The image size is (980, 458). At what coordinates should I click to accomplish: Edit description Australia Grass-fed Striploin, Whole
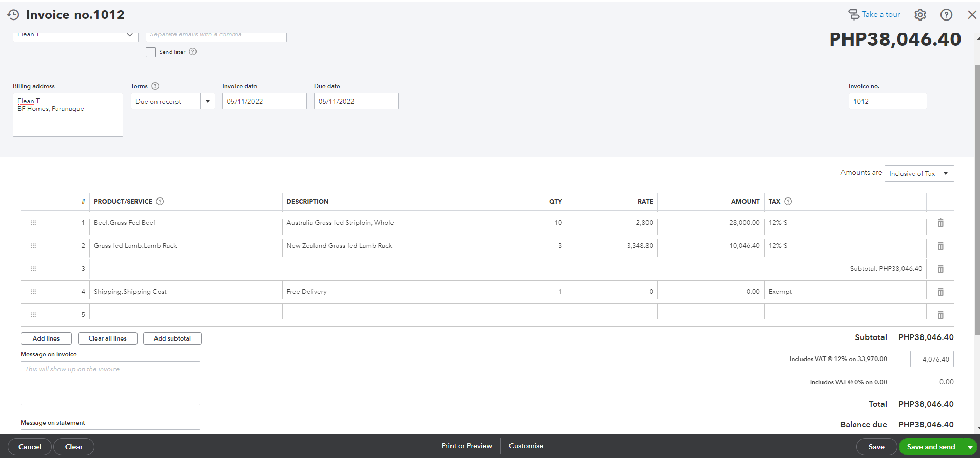[x=379, y=223]
